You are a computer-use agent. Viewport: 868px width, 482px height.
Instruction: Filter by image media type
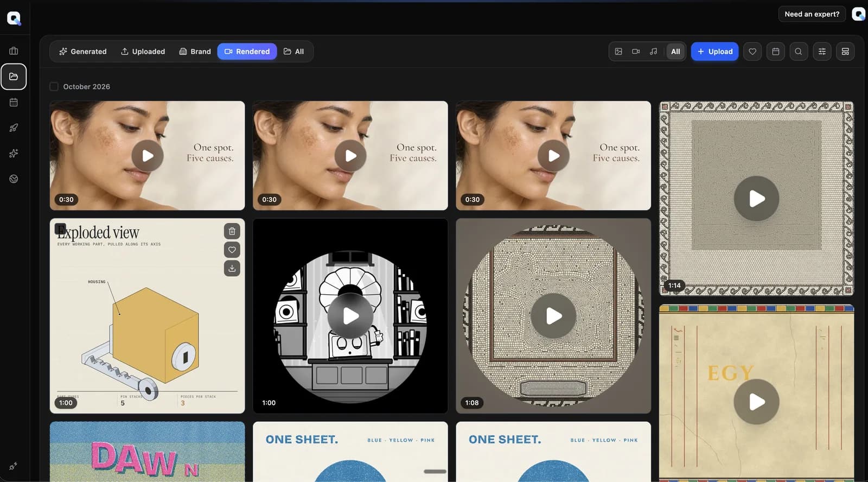[x=618, y=52]
